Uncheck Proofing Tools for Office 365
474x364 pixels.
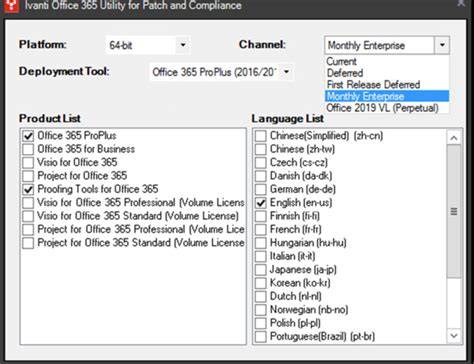coord(28,189)
